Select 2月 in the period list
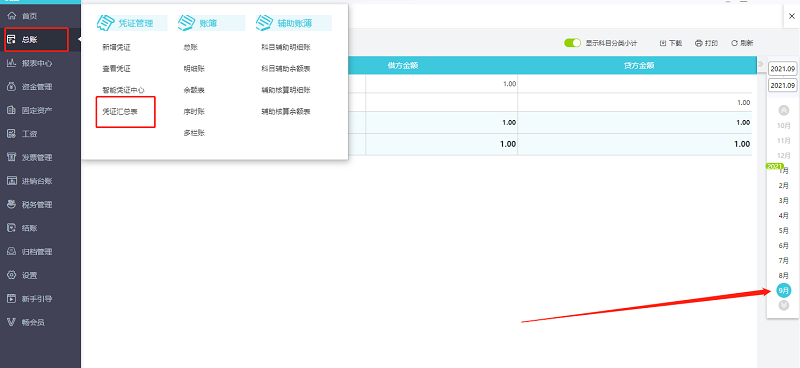This screenshot has height=368, width=800. 784,185
